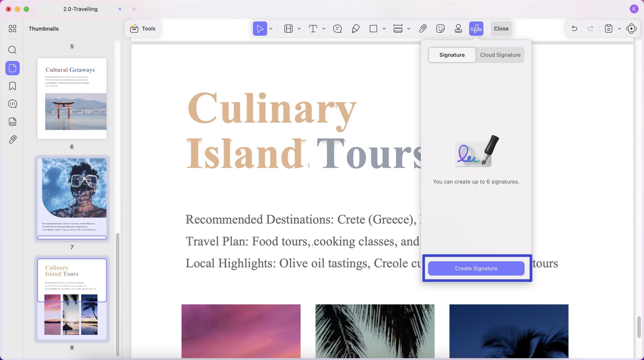Expand the highlight tool dropdown arrow
The image size is (644, 360).
(299, 29)
